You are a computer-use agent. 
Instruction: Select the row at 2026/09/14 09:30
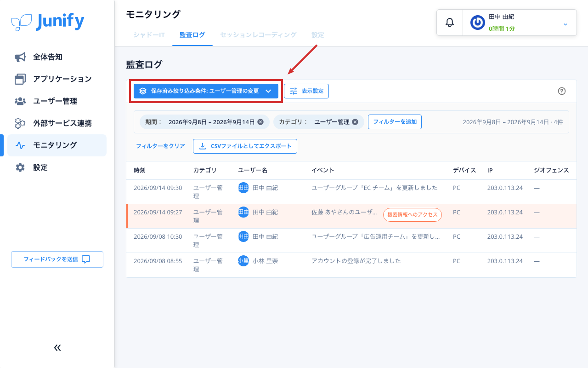[351, 192]
